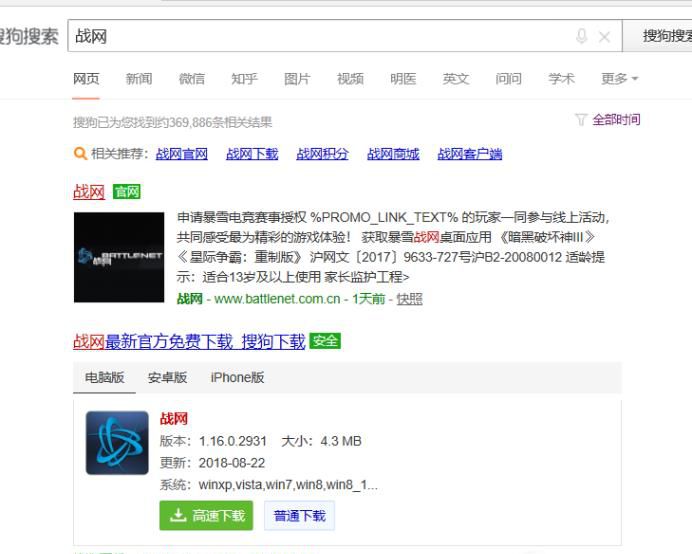Select the 网页 tab
Viewport: 692px width, 554px height.
coord(86,79)
